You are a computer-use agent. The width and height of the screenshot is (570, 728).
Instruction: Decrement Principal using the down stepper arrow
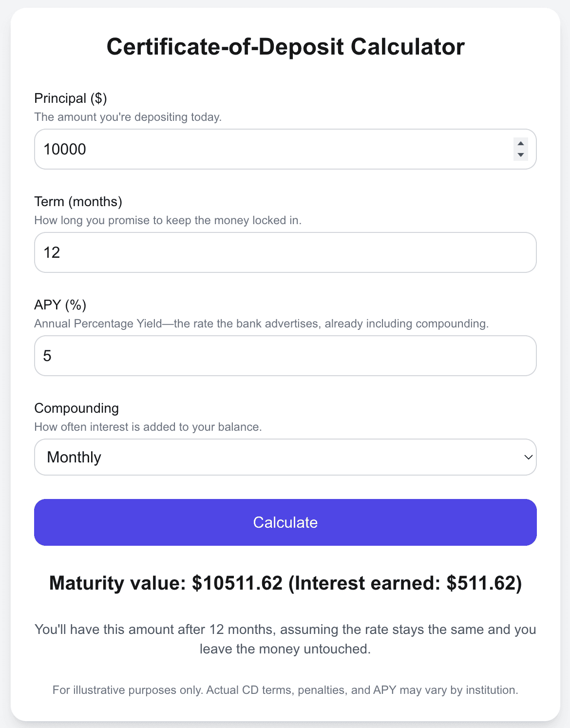coord(520,155)
